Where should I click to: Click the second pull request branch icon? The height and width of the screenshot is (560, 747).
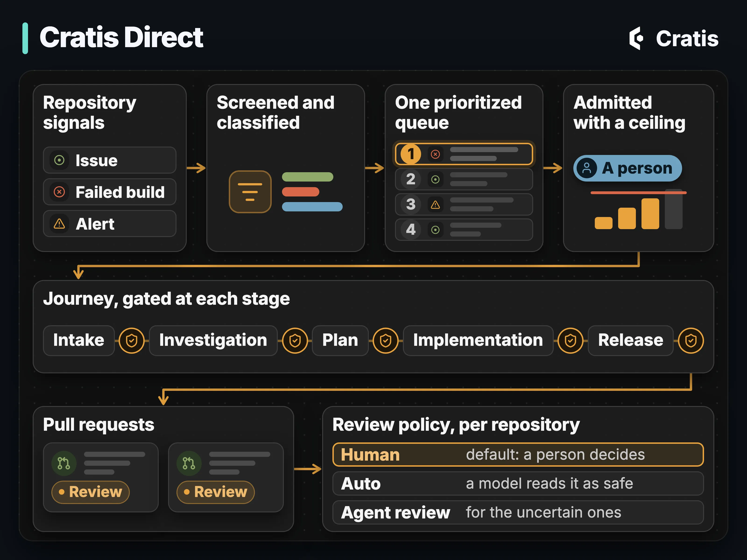click(x=189, y=463)
